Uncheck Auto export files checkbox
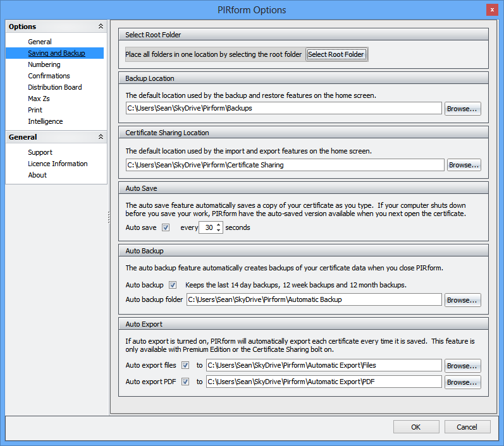This screenshot has width=504, height=446. click(x=185, y=365)
